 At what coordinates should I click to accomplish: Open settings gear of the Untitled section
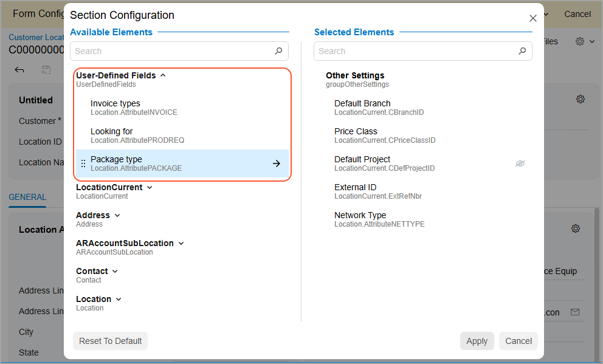pyautogui.click(x=581, y=99)
